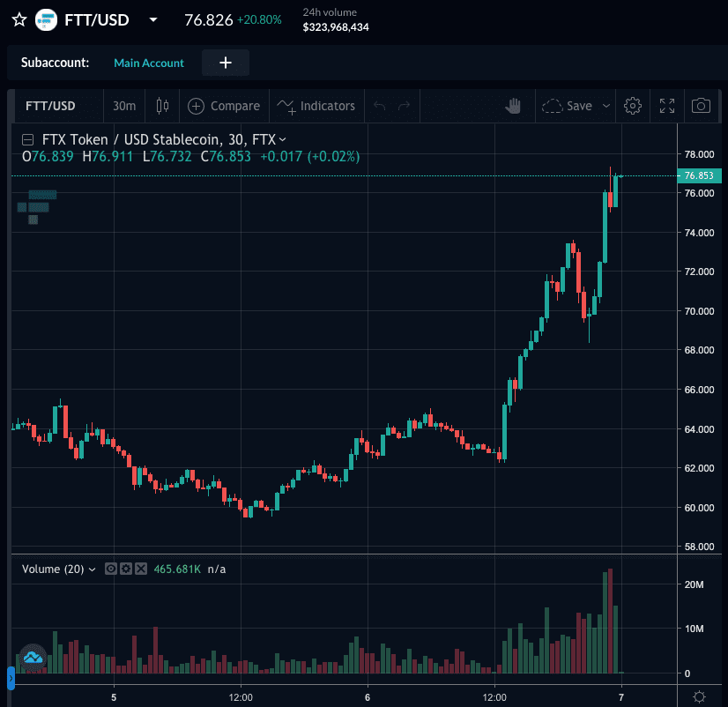The width and height of the screenshot is (728, 707).
Task: Click the close value C76.853
Action: [226, 157]
